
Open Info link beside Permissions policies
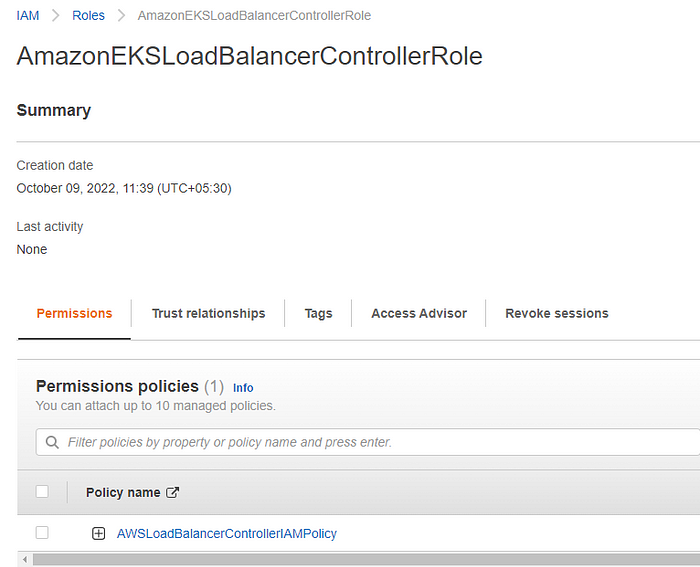pyautogui.click(x=243, y=388)
